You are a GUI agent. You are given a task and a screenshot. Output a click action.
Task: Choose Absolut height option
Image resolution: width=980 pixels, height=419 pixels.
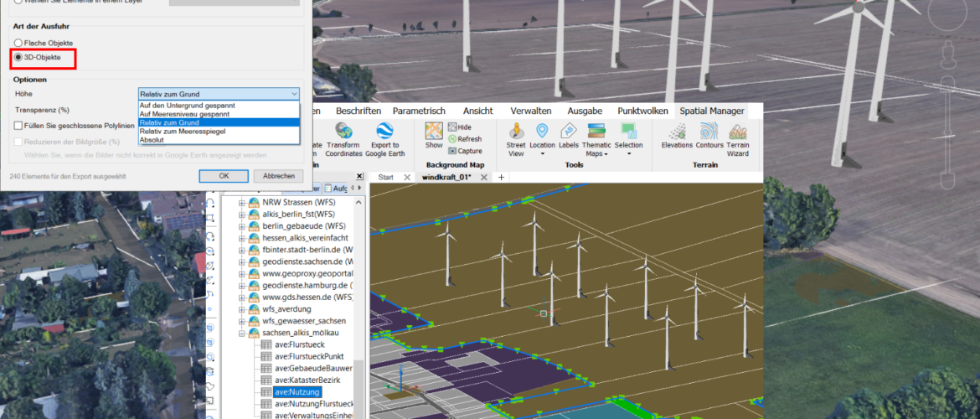click(219, 140)
